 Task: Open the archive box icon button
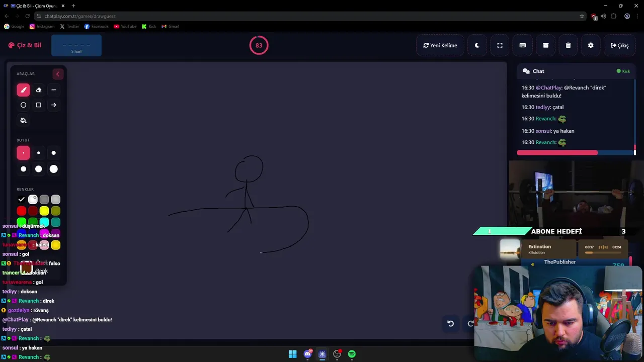pos(545,45)
